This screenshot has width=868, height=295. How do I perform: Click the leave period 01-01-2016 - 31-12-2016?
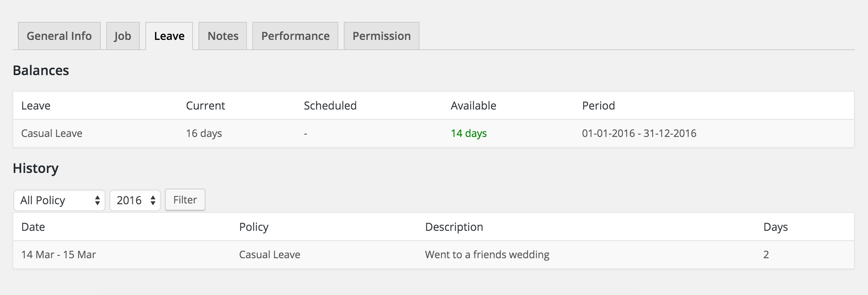pos(639,133)
